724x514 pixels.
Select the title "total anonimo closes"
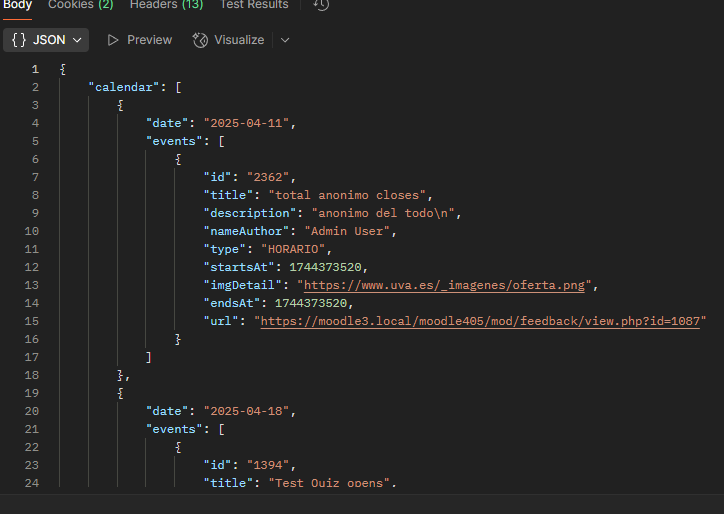click(x=347, y=195)
